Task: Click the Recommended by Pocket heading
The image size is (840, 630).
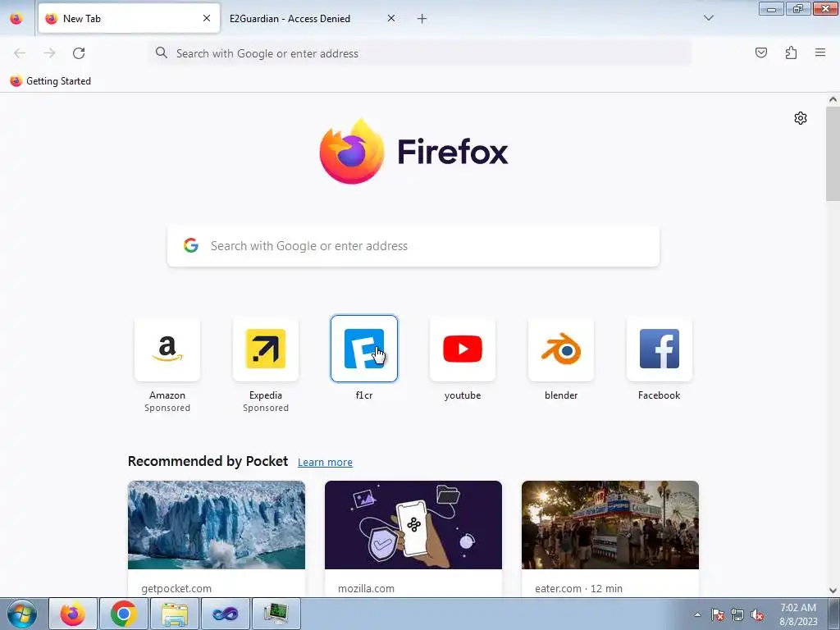Action: pos(208,461)
